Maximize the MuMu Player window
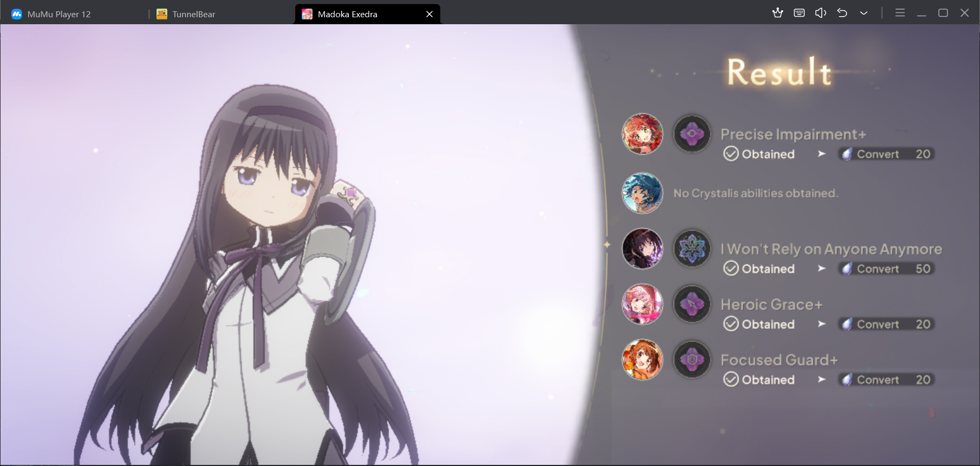 coord(943,13)
